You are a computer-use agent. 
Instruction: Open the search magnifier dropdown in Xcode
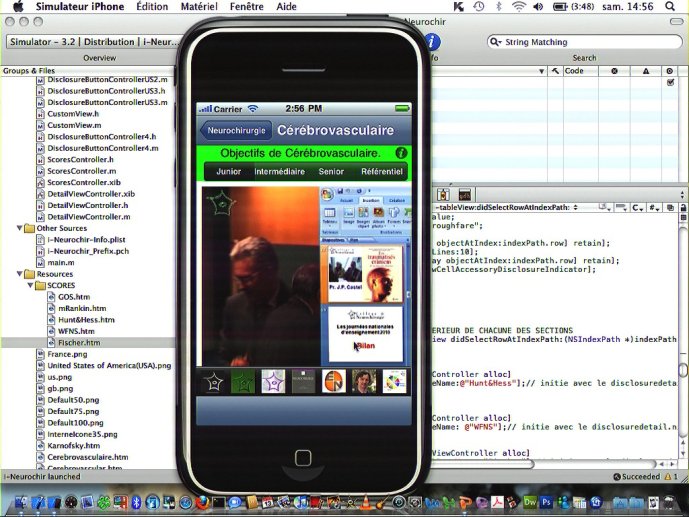coord(496,42)
